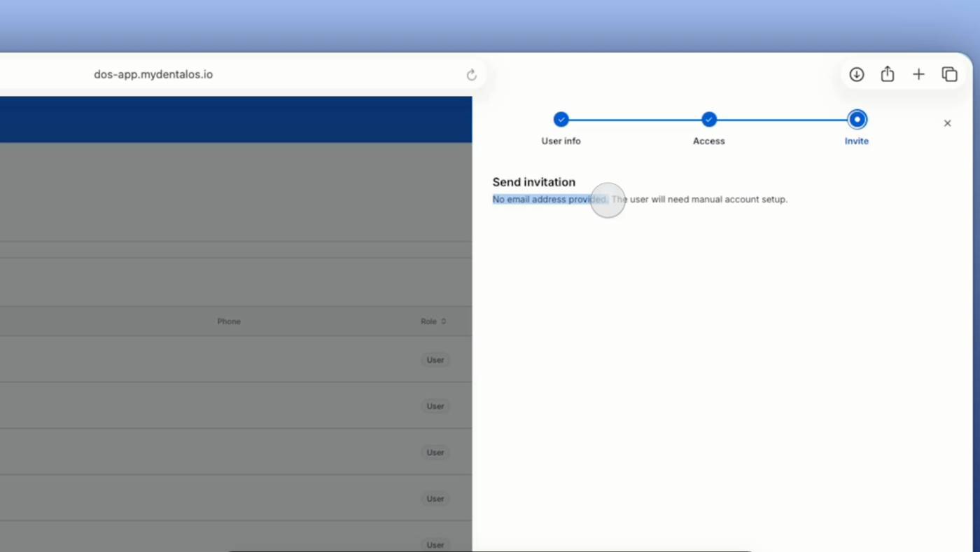Screen dimensions: 980x552
Task: Click the 'Access' step label
Action: click(x=709, y=142)
